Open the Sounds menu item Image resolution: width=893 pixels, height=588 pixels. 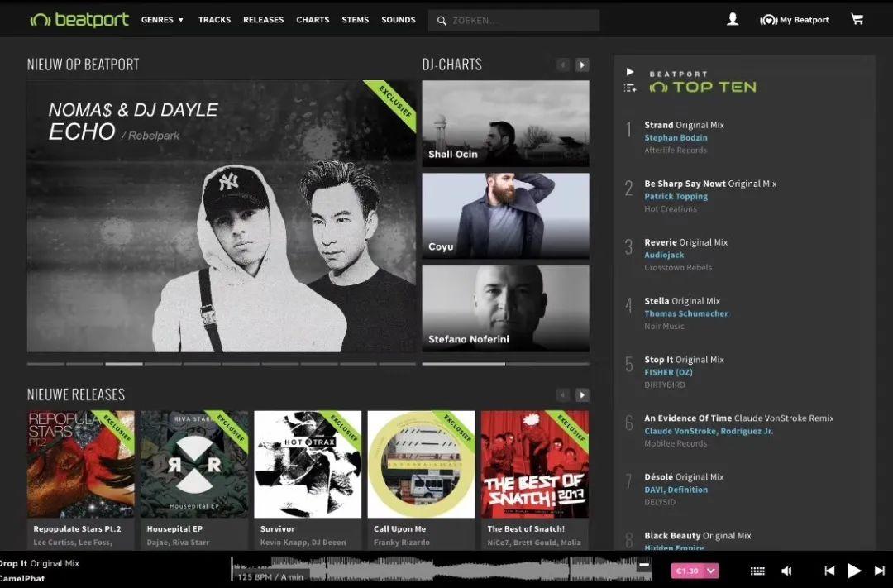(x=398, y=19)
